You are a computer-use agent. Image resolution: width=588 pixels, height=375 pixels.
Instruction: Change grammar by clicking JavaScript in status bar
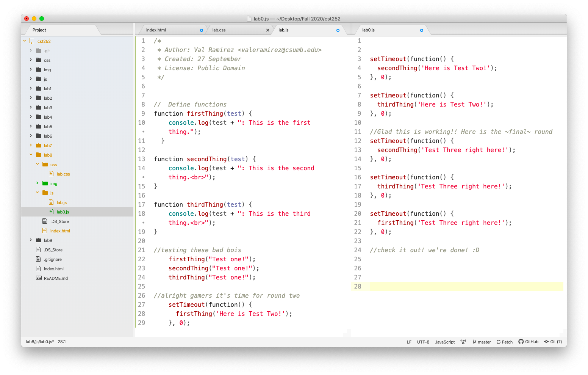[x=444, y=342]
